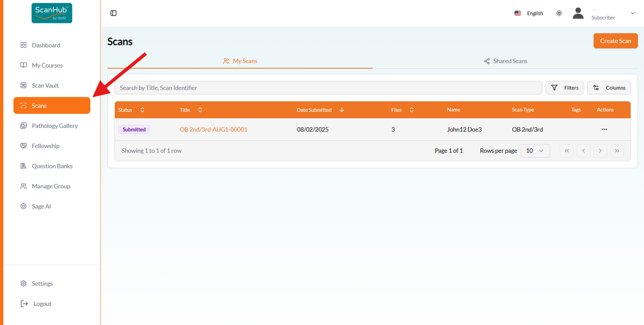The width and height of the screenshot is (644, 325).
Task: Go to My Courses
Action: pos(52,65)
